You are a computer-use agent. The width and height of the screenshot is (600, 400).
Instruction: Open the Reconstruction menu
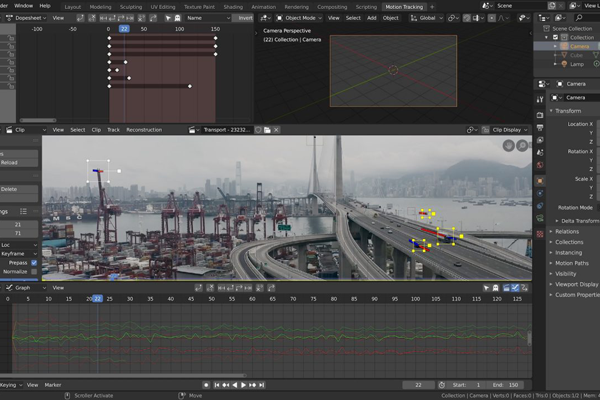[144, 130]
